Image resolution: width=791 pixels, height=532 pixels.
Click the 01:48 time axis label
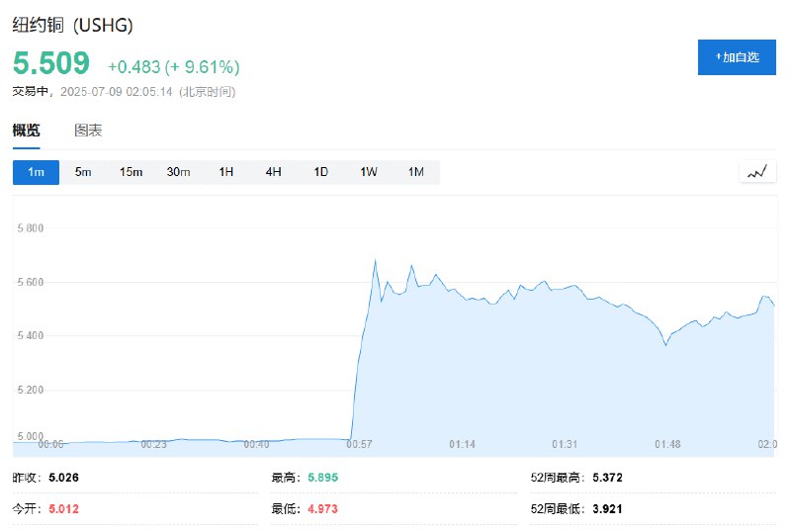tap(667, 444)
